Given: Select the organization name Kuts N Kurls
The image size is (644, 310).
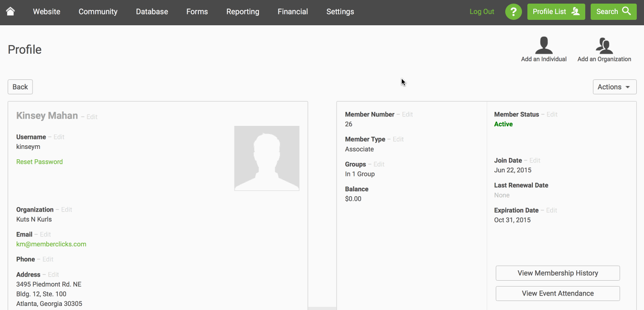Looking at the screenshot, I should pyautogui.click(x=34, y=219).
